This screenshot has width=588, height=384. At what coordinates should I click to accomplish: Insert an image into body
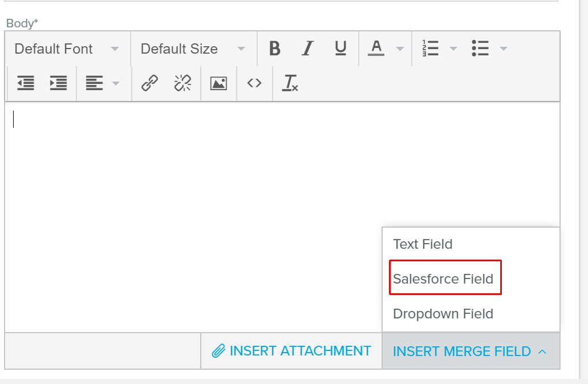pos(218,83)
